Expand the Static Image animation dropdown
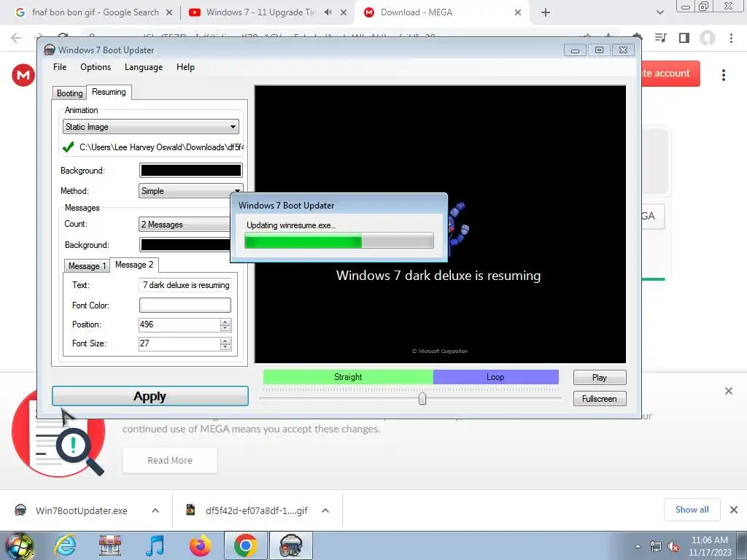This screenshot has height=560, width=747. point(150,127)
